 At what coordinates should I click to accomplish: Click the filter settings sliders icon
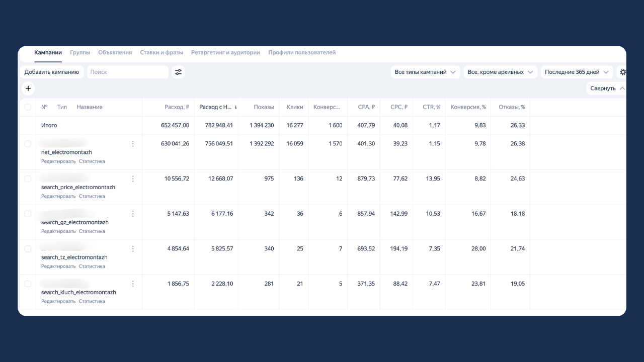coord(178,72)
